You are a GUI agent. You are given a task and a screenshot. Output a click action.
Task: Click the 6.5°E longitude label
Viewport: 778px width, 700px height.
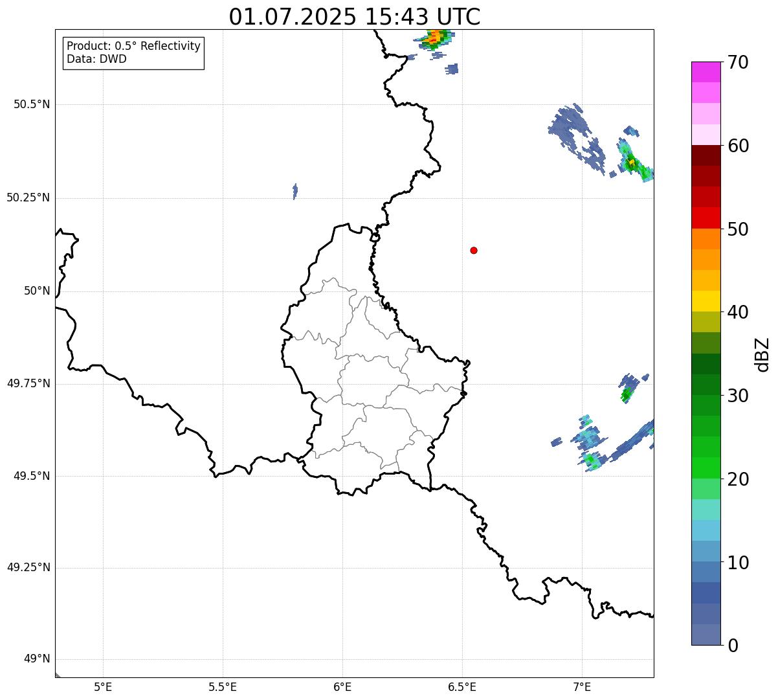462,687
